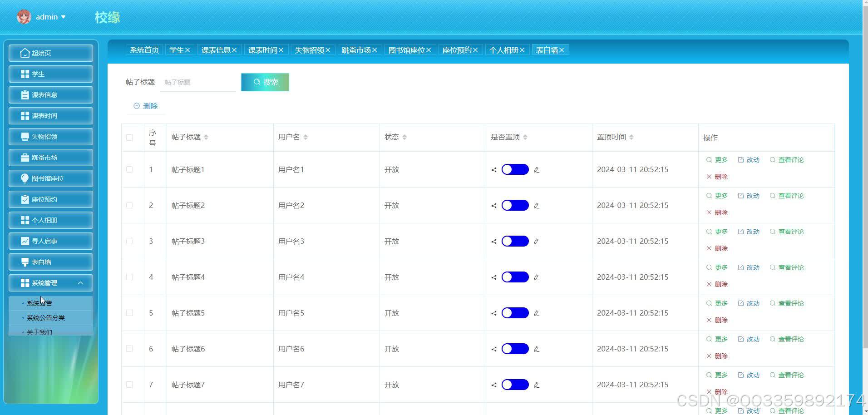
Task: Click share icon in row 7
Action: 494,385
